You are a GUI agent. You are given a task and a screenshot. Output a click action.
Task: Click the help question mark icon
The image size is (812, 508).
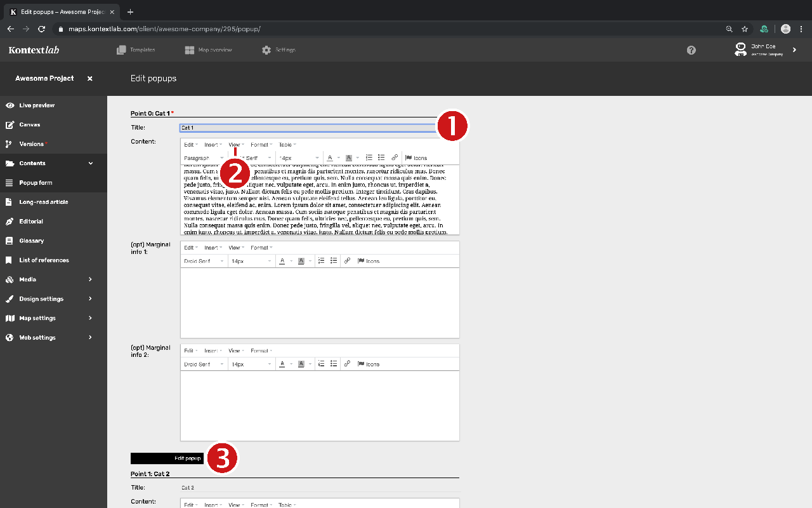click(691, 50)
